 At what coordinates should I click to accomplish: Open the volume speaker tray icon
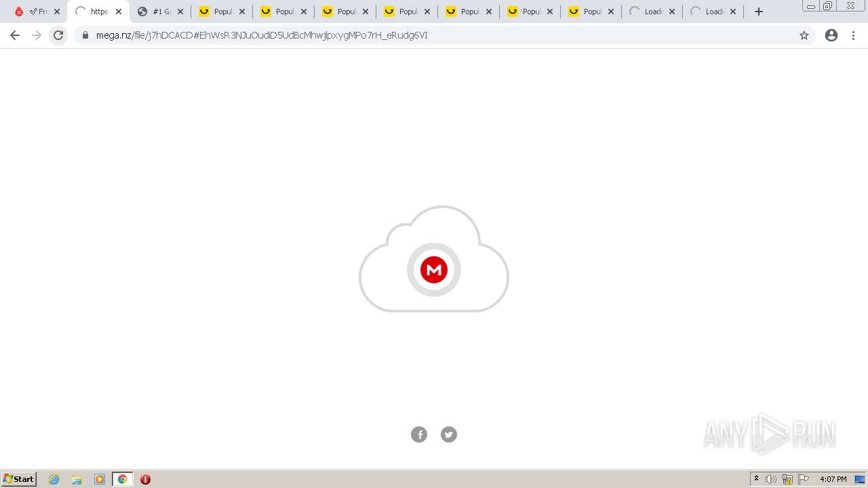click(771, 479)
